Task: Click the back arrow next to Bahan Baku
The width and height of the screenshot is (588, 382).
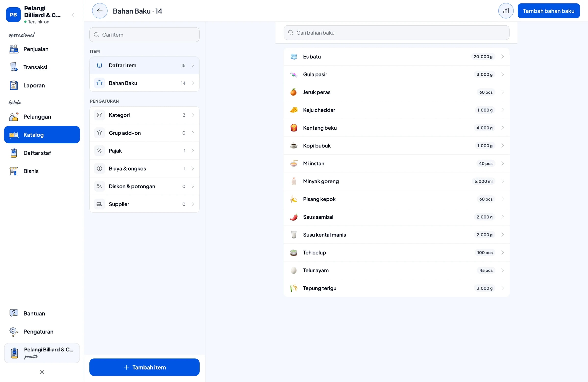Action: tap(99, 11)
